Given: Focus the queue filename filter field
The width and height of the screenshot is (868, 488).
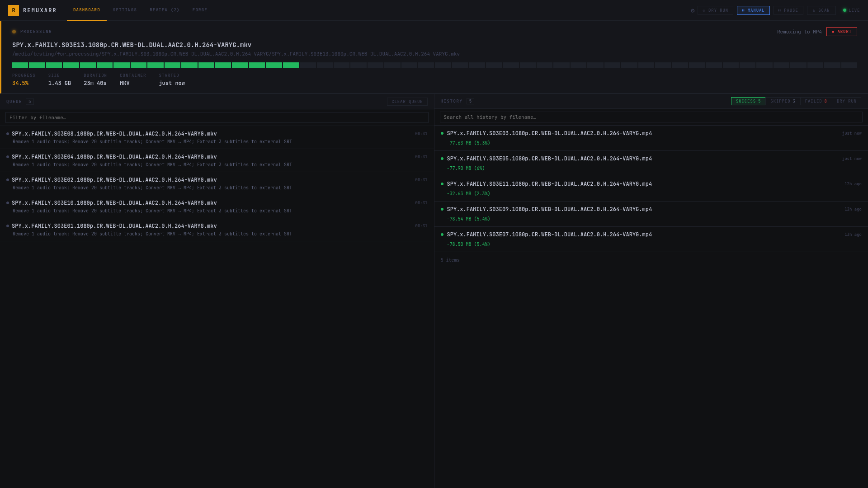Looking at the screenshot, I should (x=217, y=117).
